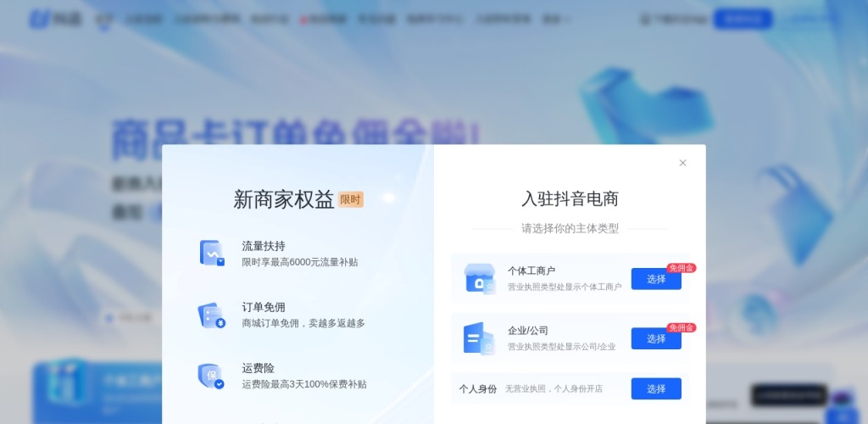The height and width of the screenshot is (424, 868).
Task: Click the 抖店 logo in the top-left corner
Action: tap(56, 19)
